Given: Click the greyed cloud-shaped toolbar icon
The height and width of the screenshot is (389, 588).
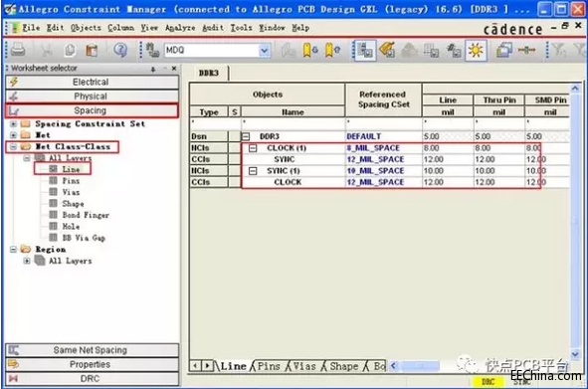Looking at the screenshot, I should tap(409, 50).
